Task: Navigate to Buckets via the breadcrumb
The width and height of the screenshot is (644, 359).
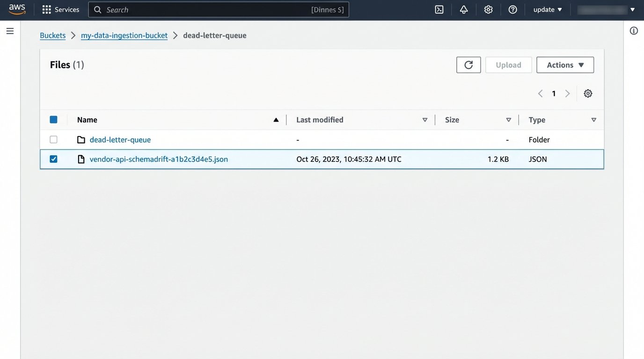Action: pyautogui.click(x=52, y=35)
